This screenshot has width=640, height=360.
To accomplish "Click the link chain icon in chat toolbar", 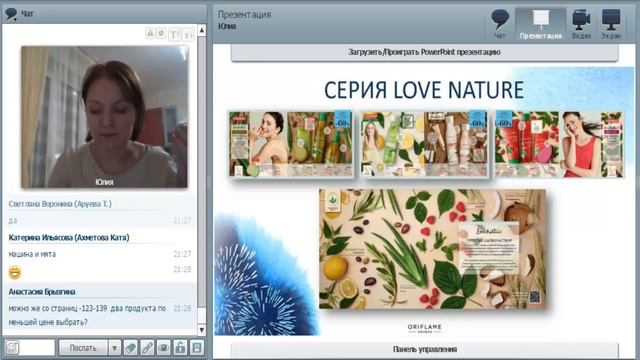I will coord(147,348).
